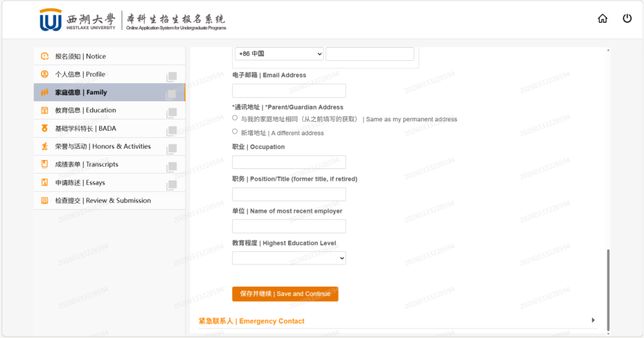The width and height of the screenshot is (644, 338).
Task: Click the BADA medal icon
Action: click(x=45, y=128)
